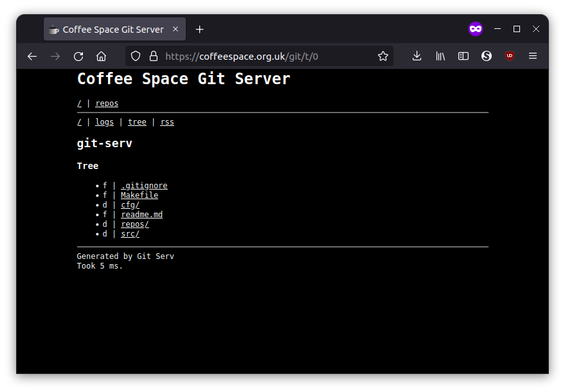Click the address bar URL
Screen dimensions: 565x392
242,57
